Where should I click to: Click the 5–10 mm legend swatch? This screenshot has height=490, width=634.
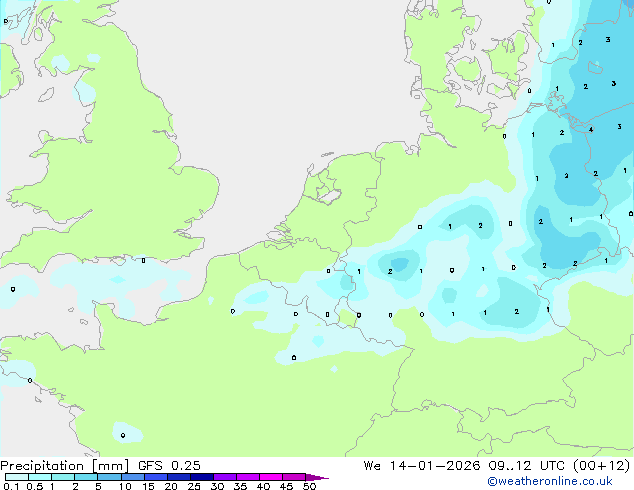(x=109, y=477)
